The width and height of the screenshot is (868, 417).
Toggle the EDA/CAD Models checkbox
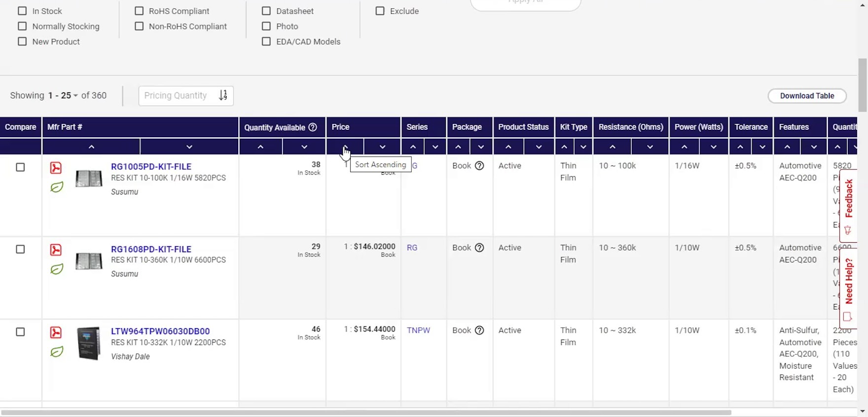pyautogui.click(x=266, y=41)
